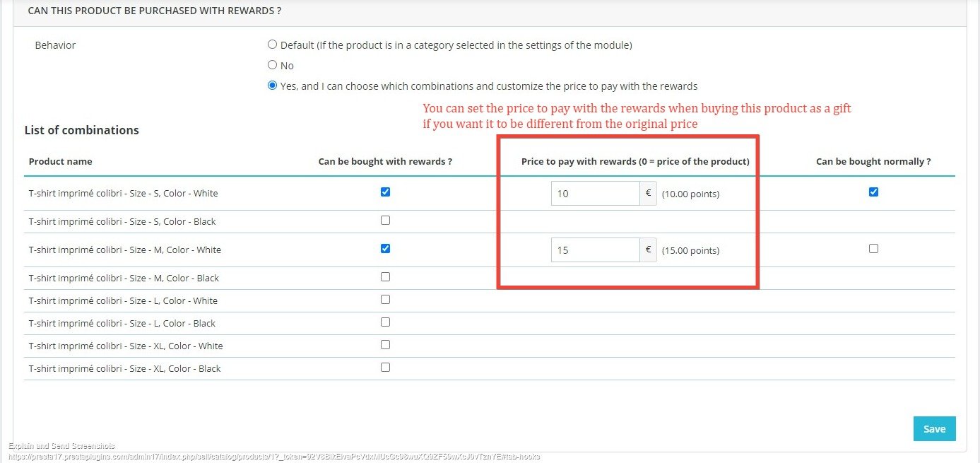Click the euro symbol beside the 15 price
Screen dimensions: 980x463
pos(648,250)
